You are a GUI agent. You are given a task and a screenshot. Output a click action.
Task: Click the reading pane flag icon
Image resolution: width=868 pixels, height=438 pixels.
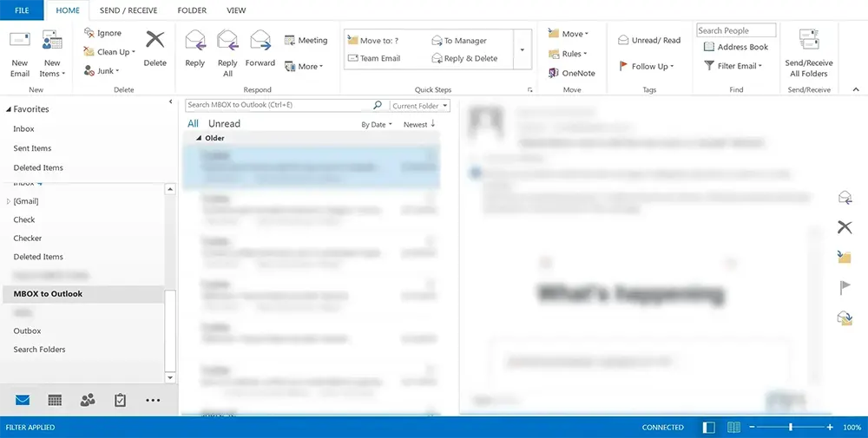845,288
